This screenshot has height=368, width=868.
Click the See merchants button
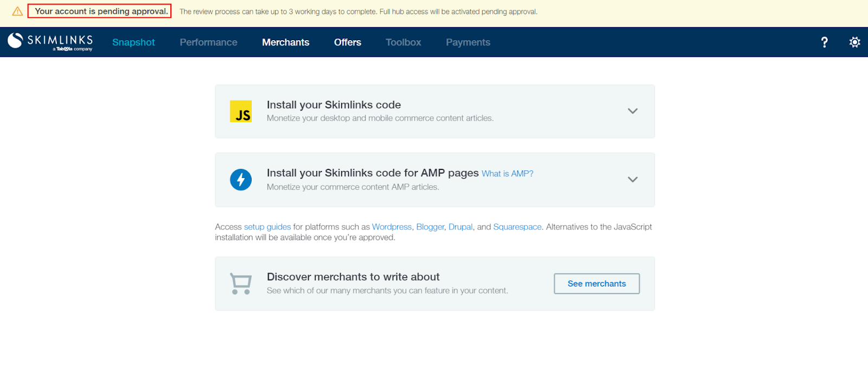click(597, 284)
